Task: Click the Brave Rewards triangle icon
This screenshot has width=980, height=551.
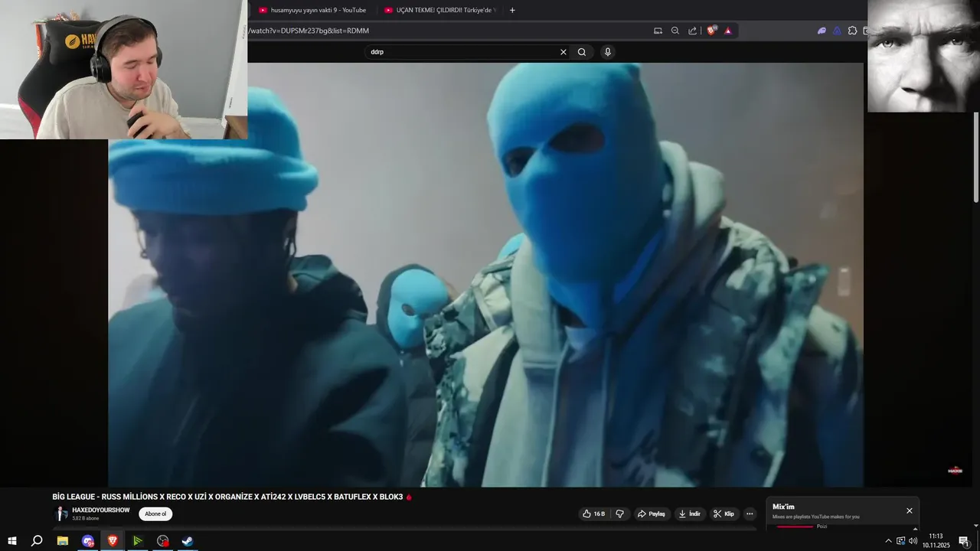Action: pos(728,31)
